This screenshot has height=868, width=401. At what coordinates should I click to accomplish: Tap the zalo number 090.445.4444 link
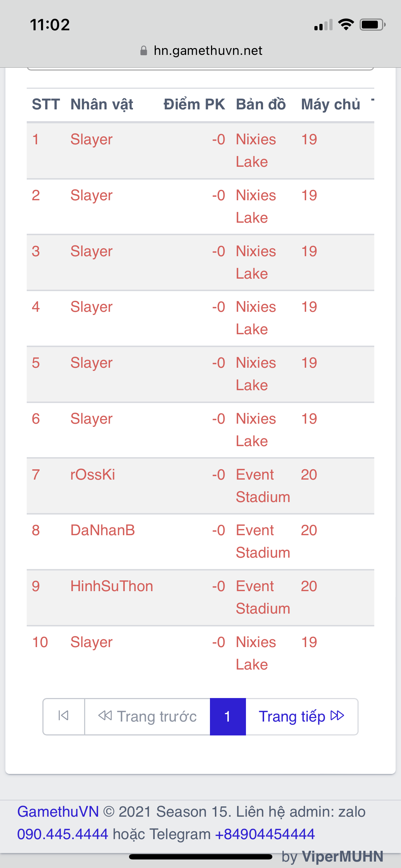coord(63,834)
